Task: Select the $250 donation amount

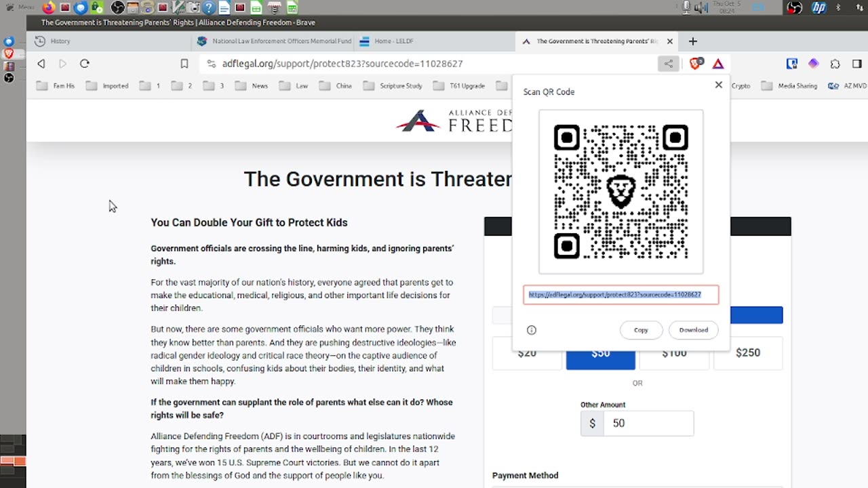Action: pyautogui.click(x=748, y=352)
